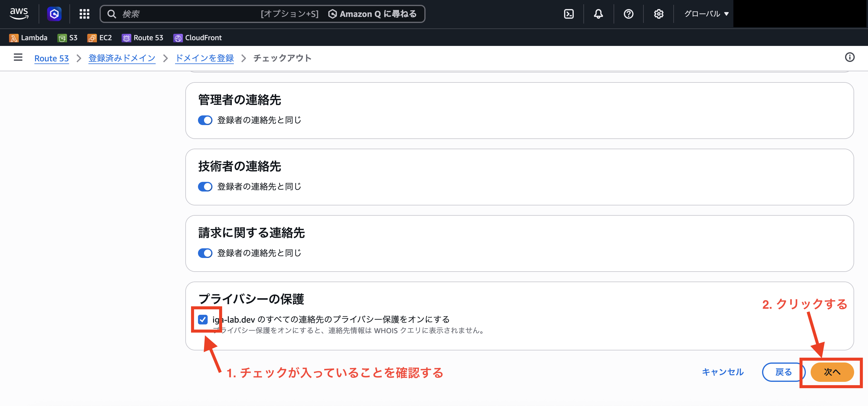Toggle 管理者の連絡先 same-as-registrant switch
The height and width of the screenshot is (406, 868).
click(x=205, y=120)
